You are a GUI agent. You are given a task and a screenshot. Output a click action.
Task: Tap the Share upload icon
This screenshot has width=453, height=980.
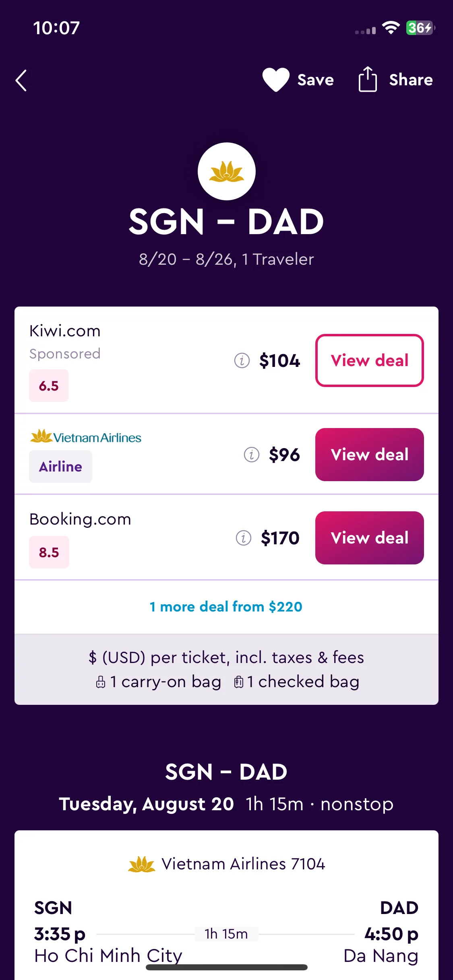[368, 79]
